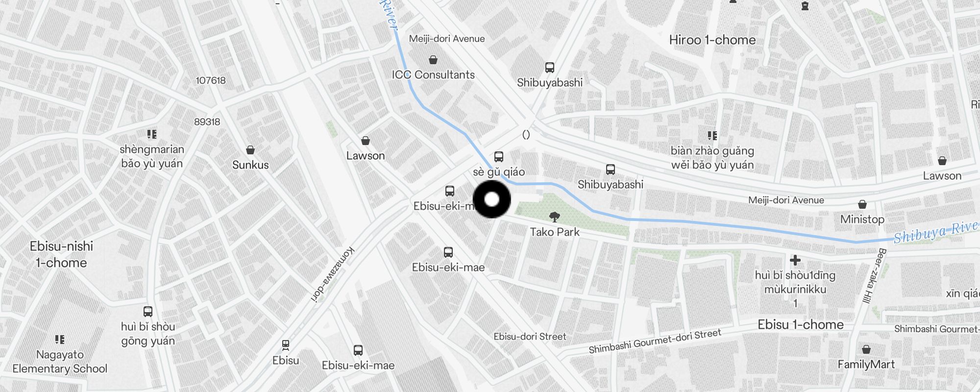Click the Beer-zaka Hill road label
The width and height of the screenshot is (980, 392).
coord(872,276)
